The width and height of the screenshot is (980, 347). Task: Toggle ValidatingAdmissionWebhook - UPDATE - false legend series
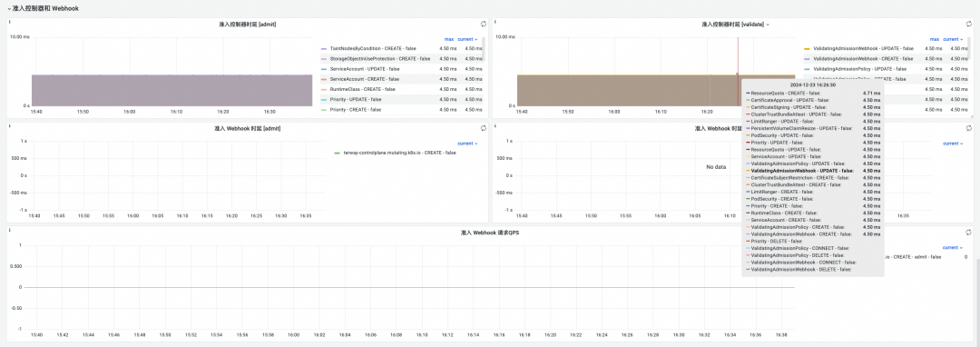pos(863,48)
